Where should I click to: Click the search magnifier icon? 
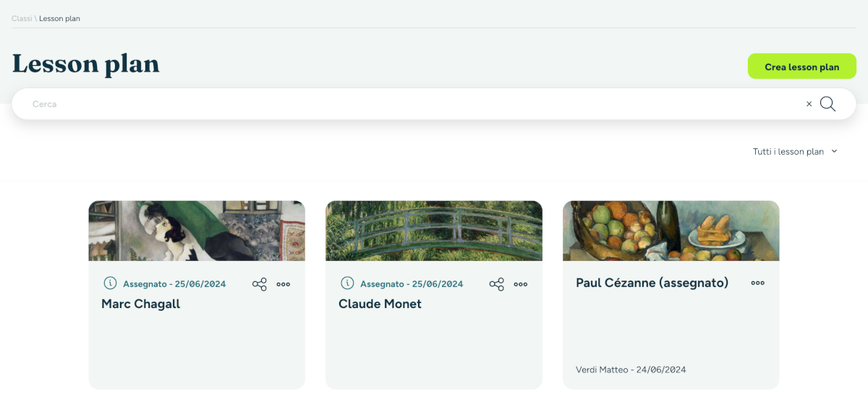click(827, 104)
